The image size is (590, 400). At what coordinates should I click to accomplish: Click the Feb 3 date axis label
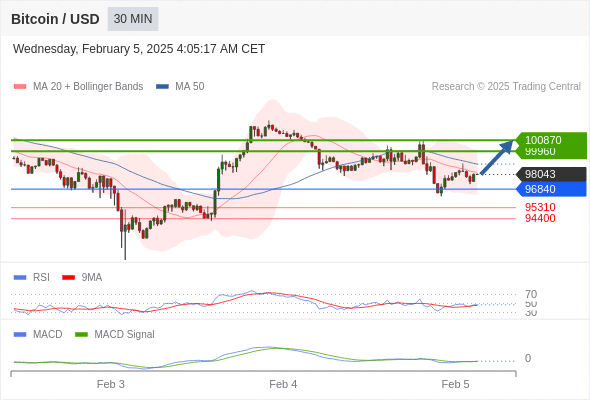(111, 384)
